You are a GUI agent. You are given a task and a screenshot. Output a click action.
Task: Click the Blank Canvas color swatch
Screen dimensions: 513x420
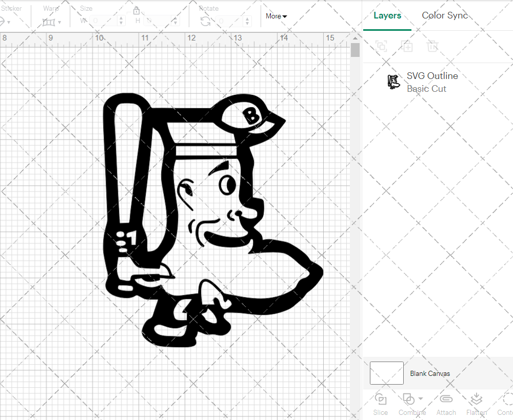(386, 373)
